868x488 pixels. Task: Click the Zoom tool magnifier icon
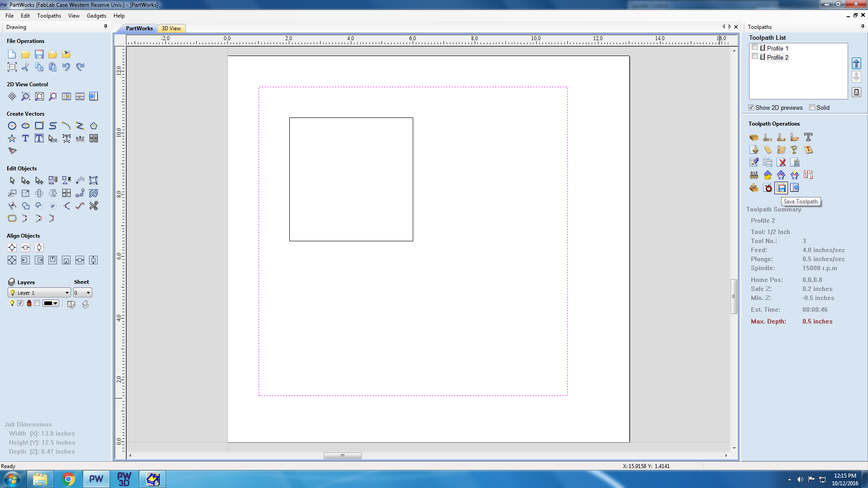coord(26,97)
